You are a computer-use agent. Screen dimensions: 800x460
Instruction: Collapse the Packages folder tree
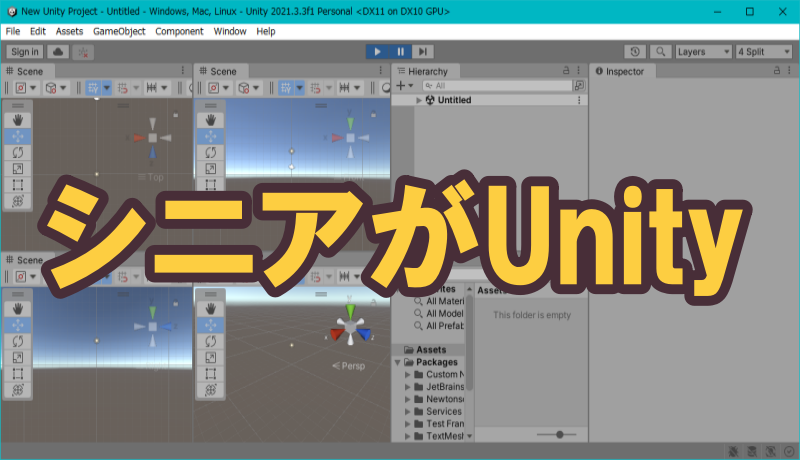pos(397,362)
